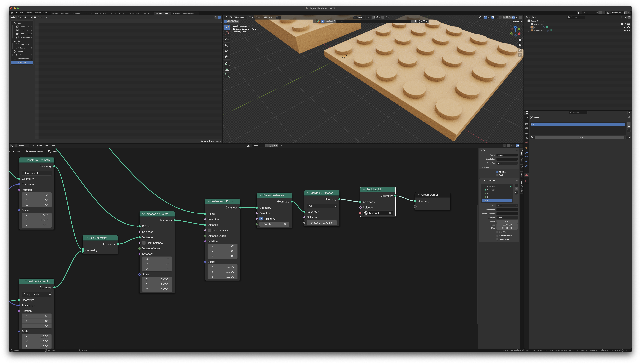
Task: Open the Output properties tab icon
Action: [527, 128]
